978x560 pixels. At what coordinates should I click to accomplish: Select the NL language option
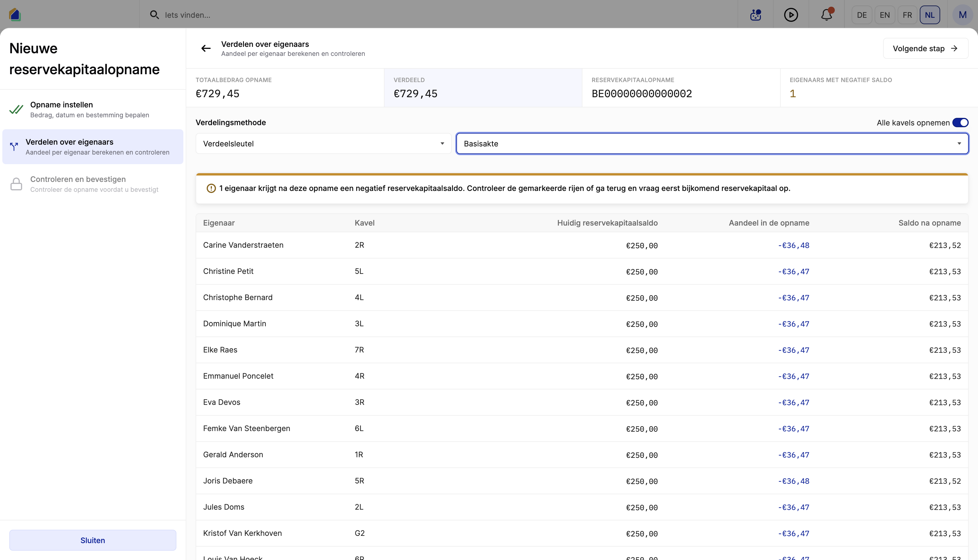(930, 15)
